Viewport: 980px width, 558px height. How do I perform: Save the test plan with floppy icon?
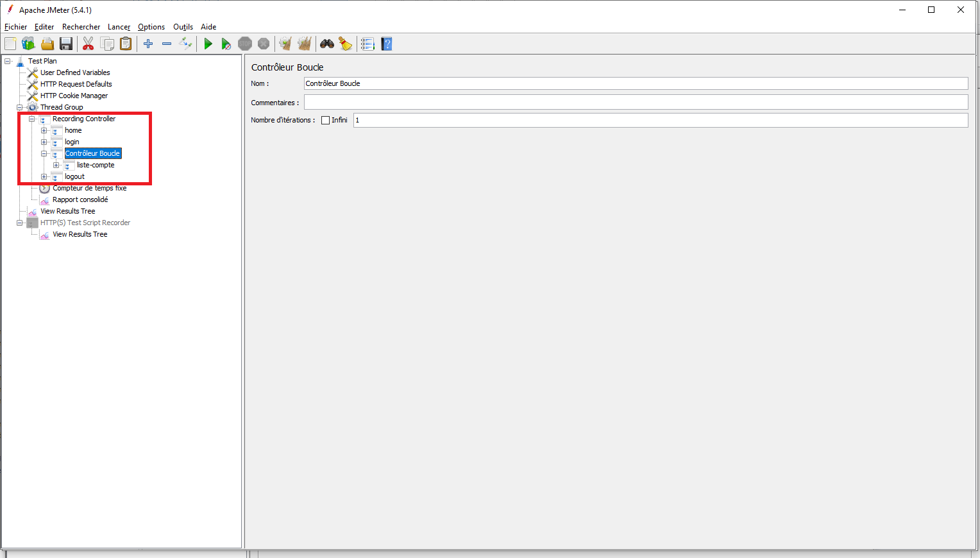click(66, 44)
